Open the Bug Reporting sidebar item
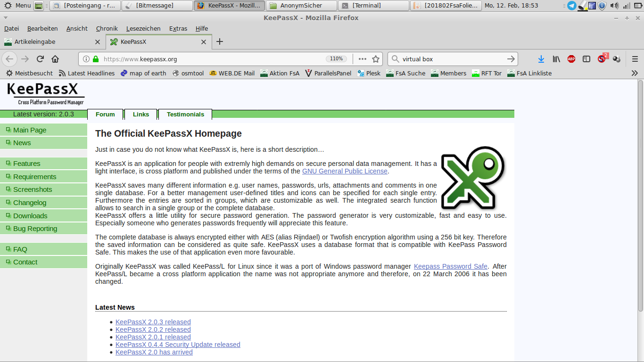 43,228
